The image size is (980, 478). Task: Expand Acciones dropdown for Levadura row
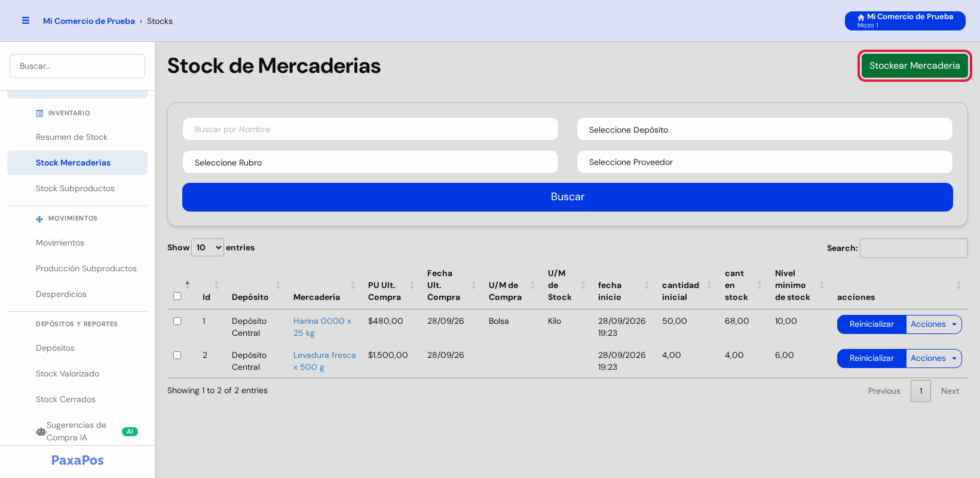[x=934, y=358]
